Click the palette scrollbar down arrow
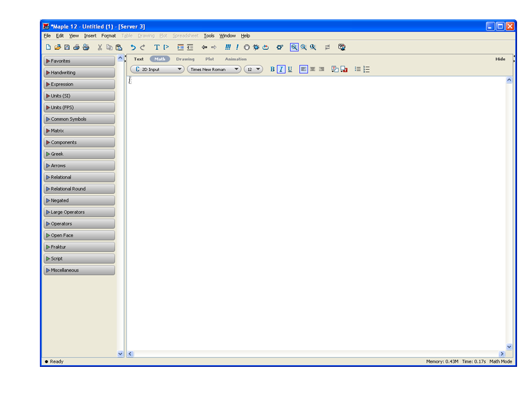The width and height of the screenshot is (532, 399). pos(121,354)
